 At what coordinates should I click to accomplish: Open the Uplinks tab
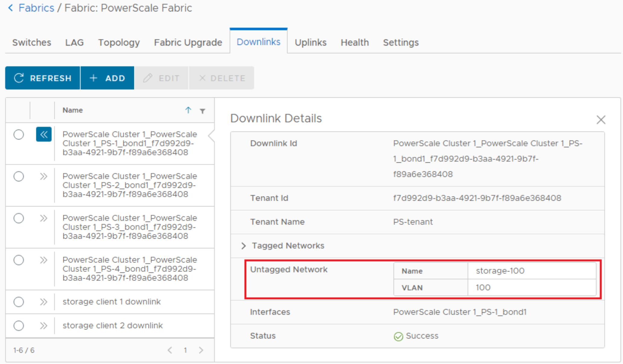point(310,42)
